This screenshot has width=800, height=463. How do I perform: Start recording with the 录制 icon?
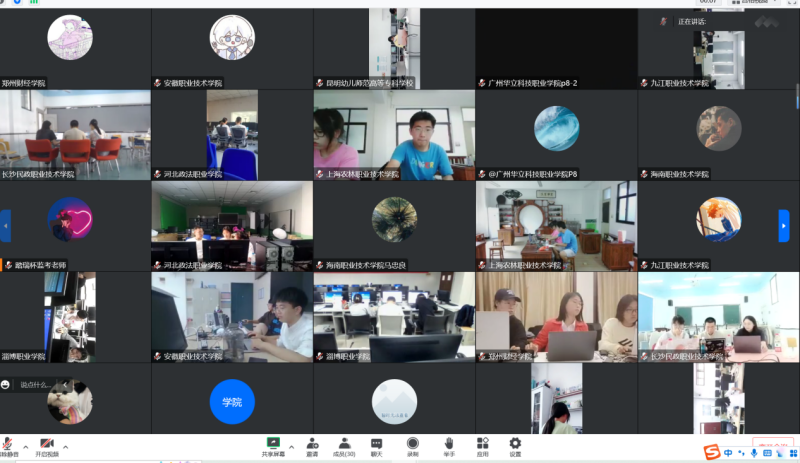[412, 444]
